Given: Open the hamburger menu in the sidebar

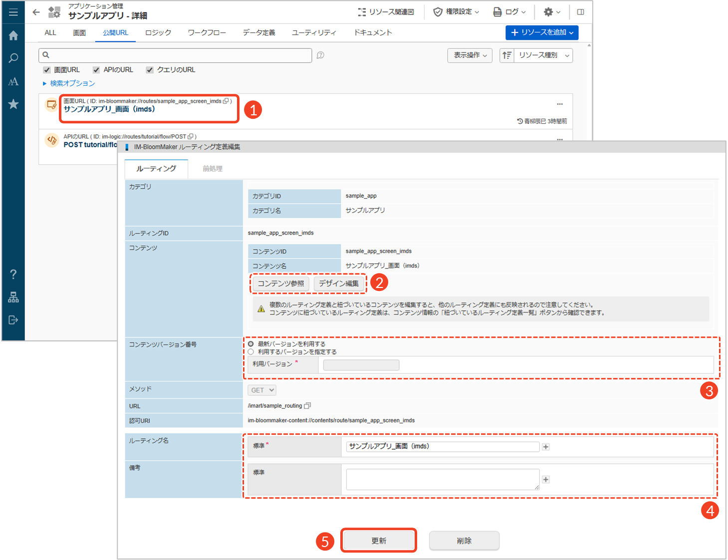Looking at the screenshot, I should click(x=13, y=12).
